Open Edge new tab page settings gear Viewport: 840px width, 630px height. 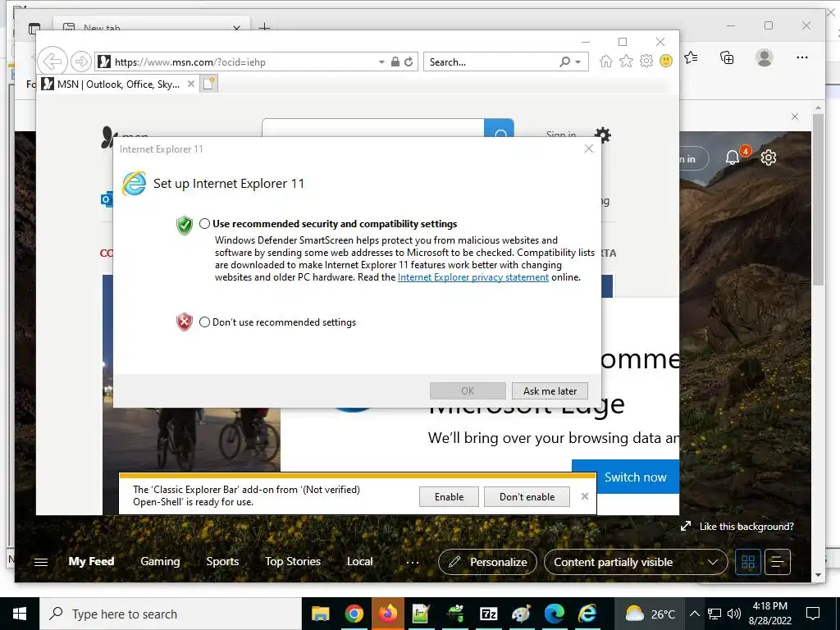pos(768,157)
